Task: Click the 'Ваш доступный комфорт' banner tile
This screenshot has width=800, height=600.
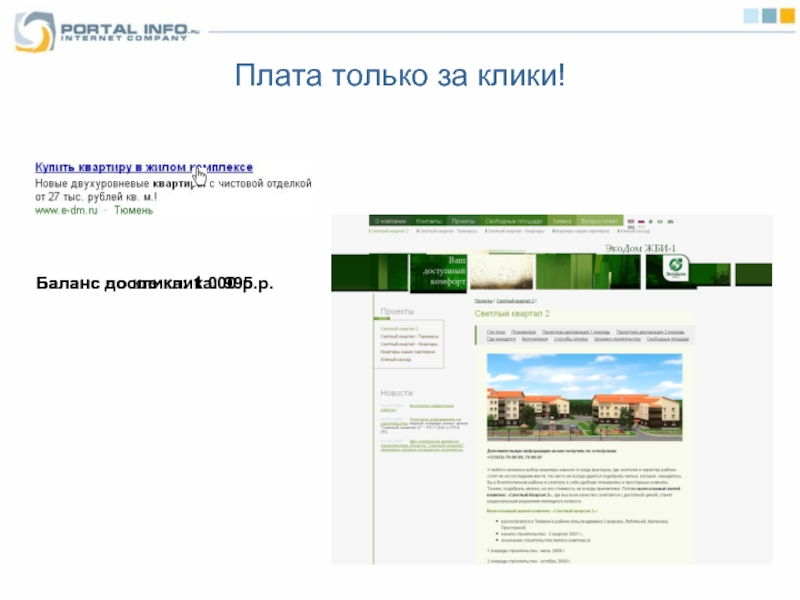Action: (x=438, y=273)
